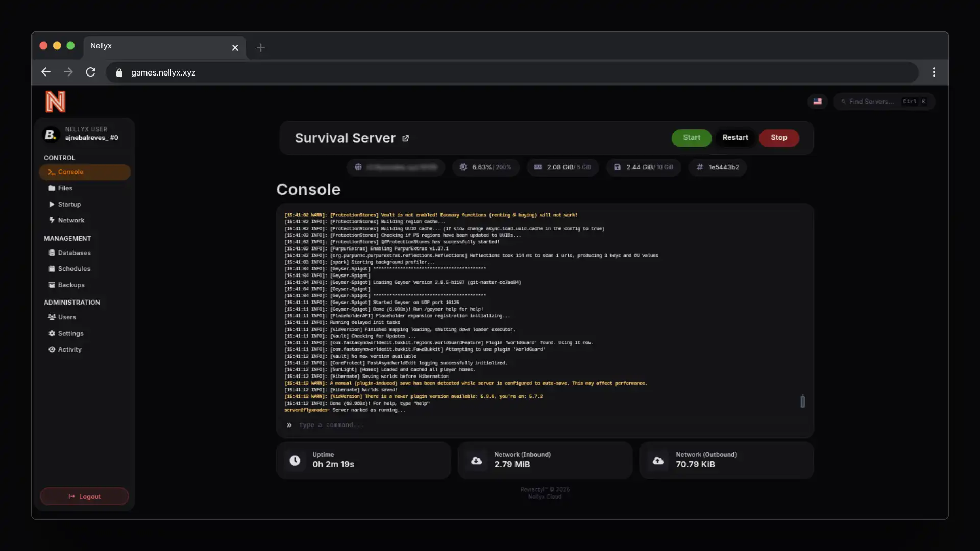
Task: Click the server ID 1e5443b2 badge
Action: click(x=718, y=167)
